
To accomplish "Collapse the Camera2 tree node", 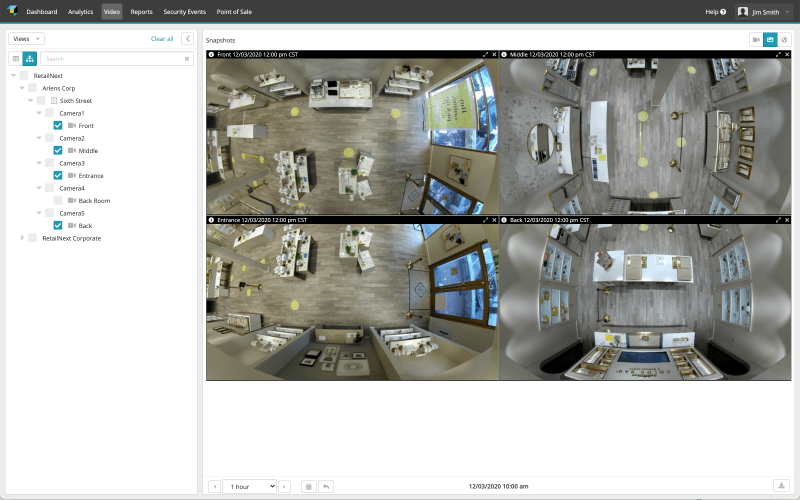I will (39, 138).
